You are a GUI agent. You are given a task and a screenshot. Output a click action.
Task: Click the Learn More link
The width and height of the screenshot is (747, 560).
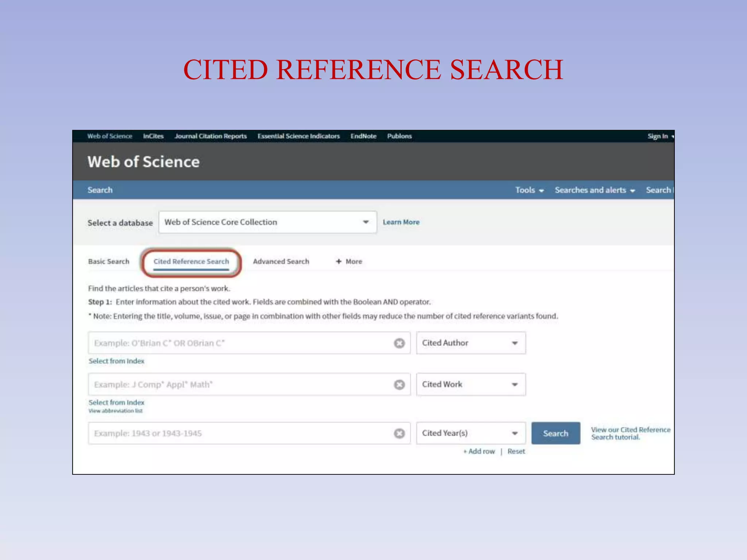click(x=401, y=222)
